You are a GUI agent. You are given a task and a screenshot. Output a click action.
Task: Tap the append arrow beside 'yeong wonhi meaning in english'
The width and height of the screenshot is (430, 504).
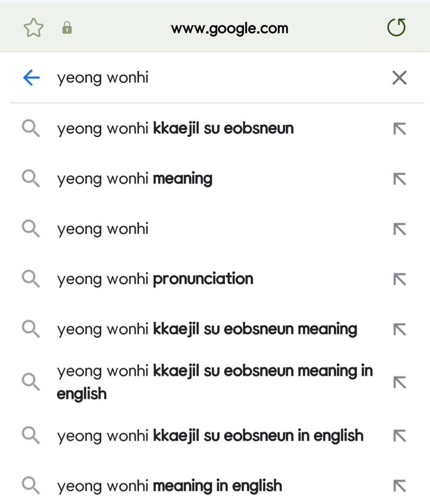(x=399, y=485)
